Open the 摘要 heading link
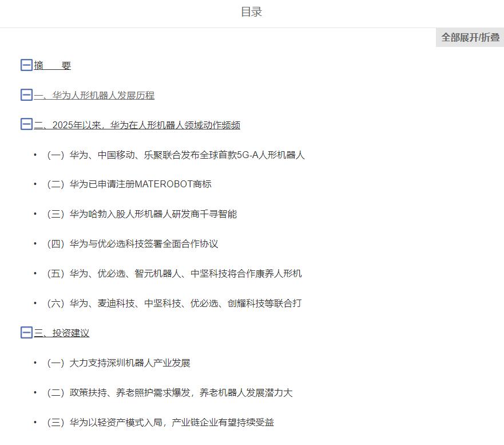 [x=53, y=65]
